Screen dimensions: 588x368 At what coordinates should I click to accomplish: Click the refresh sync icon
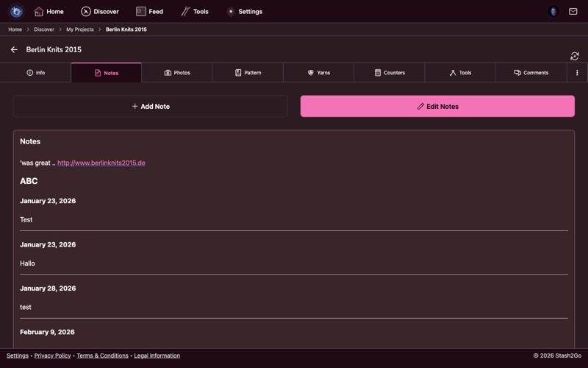coord(575,56)
